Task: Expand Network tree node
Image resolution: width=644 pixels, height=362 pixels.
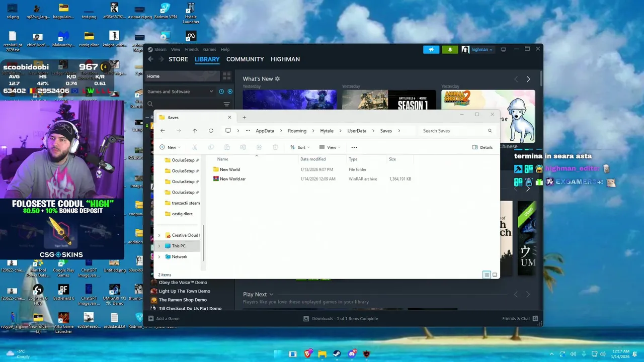Action: tap(159, 256)
